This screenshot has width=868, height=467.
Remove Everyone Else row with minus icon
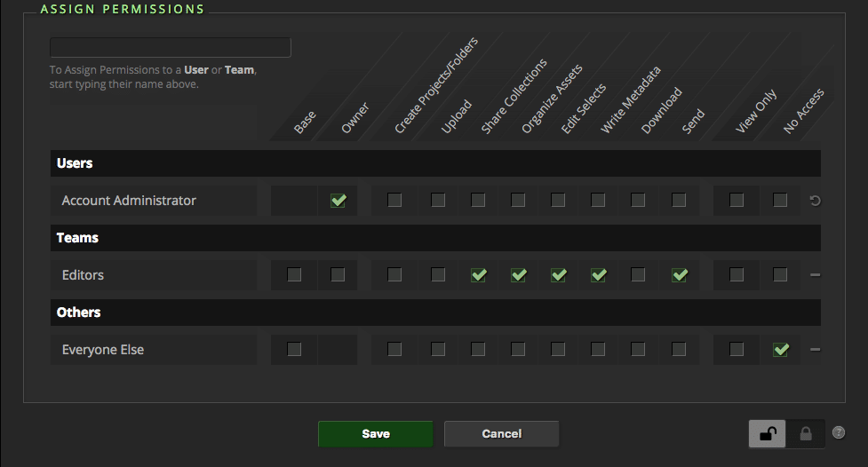pyautogui.click(x=815, y=350)
